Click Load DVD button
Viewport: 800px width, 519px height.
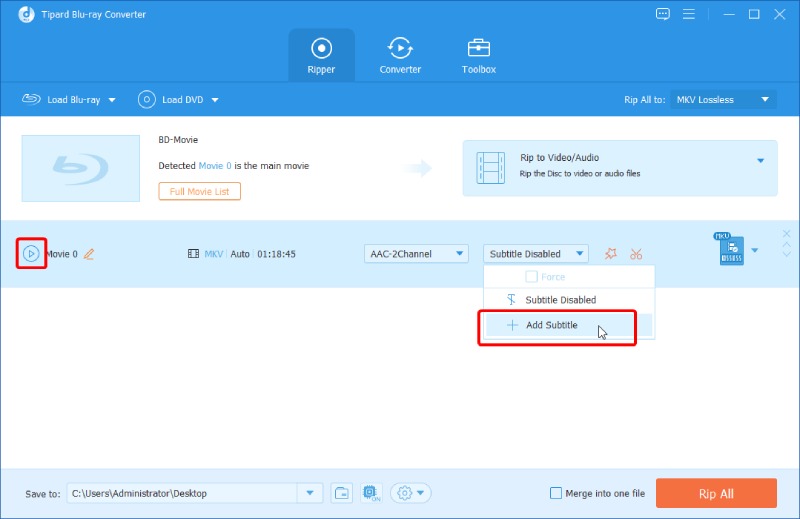(170, 100)
